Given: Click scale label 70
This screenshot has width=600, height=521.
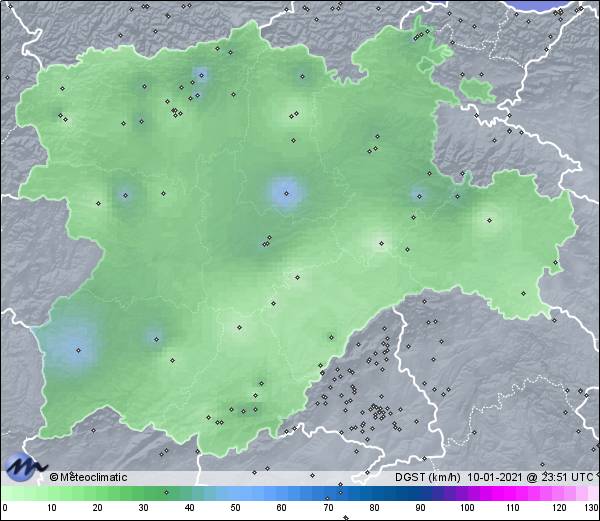Looking at the screenshot, I should [328, 508].
